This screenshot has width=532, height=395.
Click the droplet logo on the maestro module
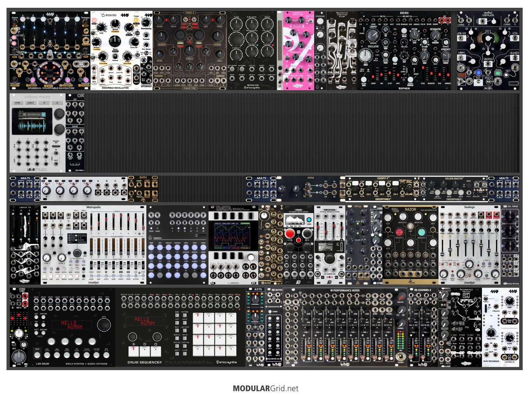tap(151, 238)
